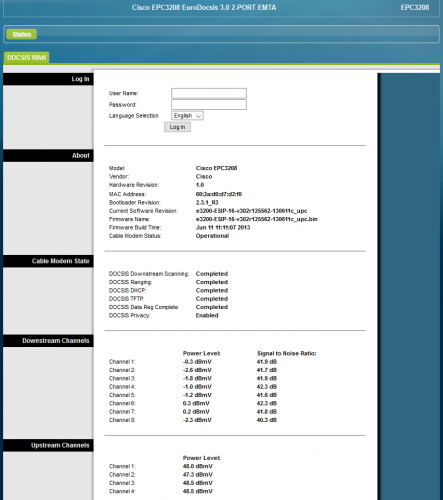
Task: Click downstream Channel 4 power -1.0 dBmV
Action: 197,387
